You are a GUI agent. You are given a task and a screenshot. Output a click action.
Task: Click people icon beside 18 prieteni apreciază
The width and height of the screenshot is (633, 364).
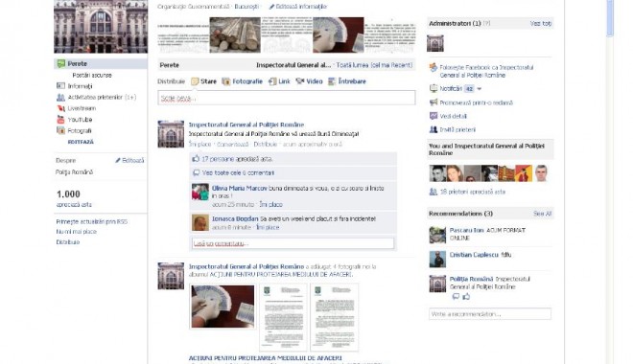tap(434, 192)
